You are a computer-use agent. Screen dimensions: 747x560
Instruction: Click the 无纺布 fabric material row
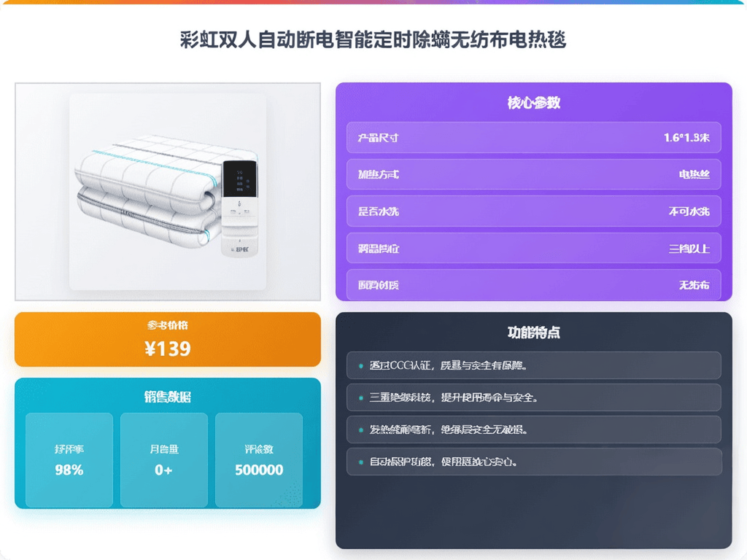(533, 285)
